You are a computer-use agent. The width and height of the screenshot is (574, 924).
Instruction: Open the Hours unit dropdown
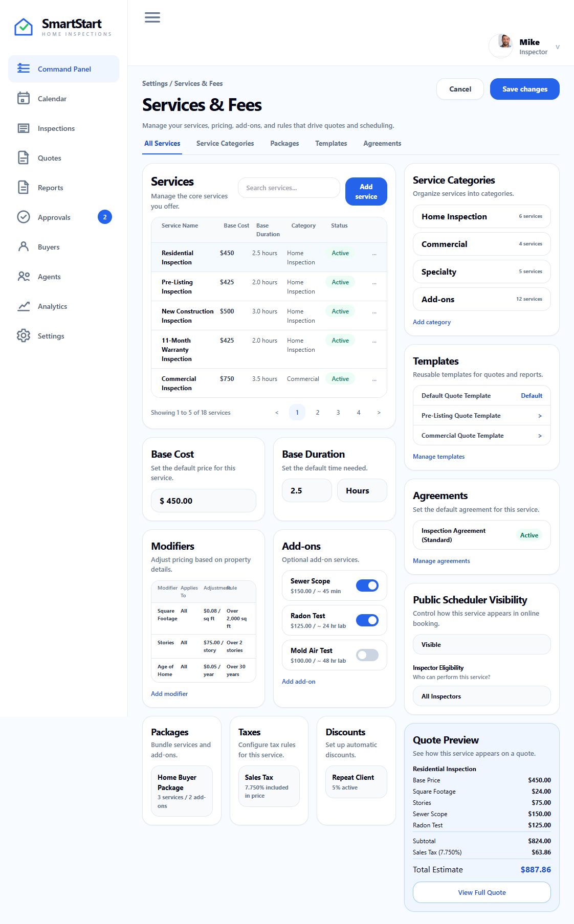362,490
